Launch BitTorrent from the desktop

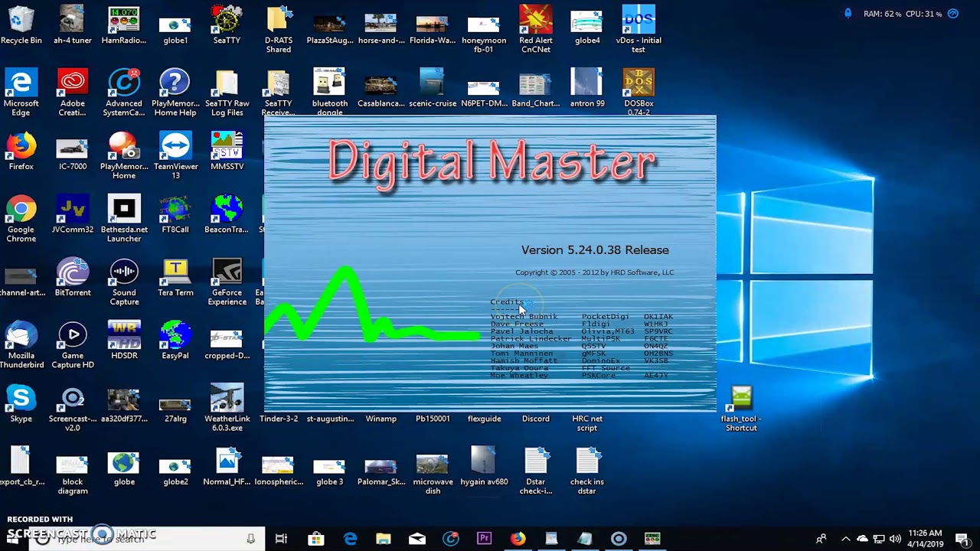point(72,277)
